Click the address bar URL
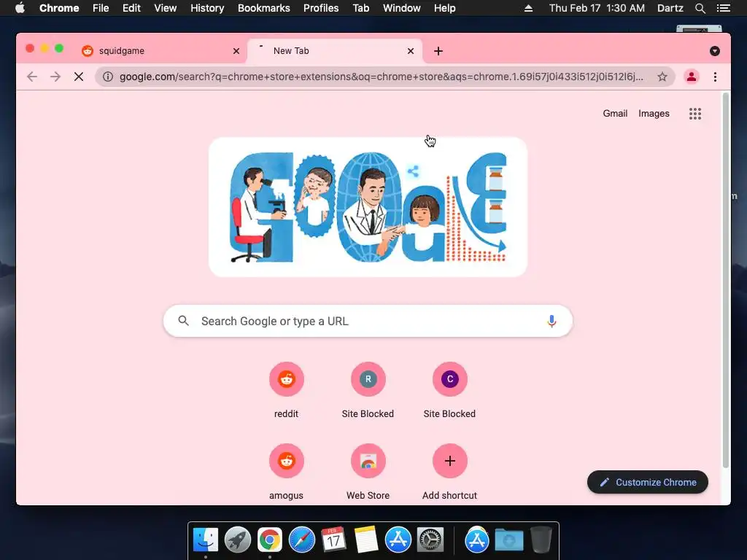This screenshot has height=560, width=747. tap(381, 77)
